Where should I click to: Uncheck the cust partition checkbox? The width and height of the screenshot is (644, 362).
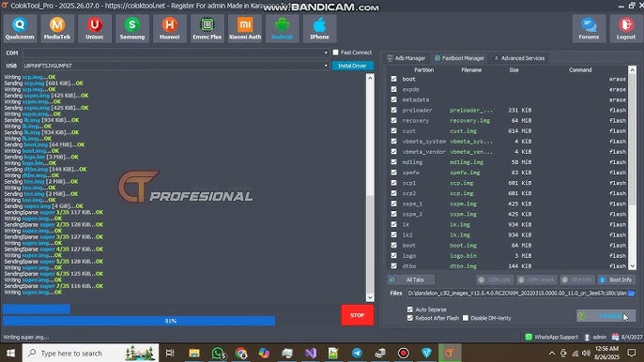click(x=394, y=130)
